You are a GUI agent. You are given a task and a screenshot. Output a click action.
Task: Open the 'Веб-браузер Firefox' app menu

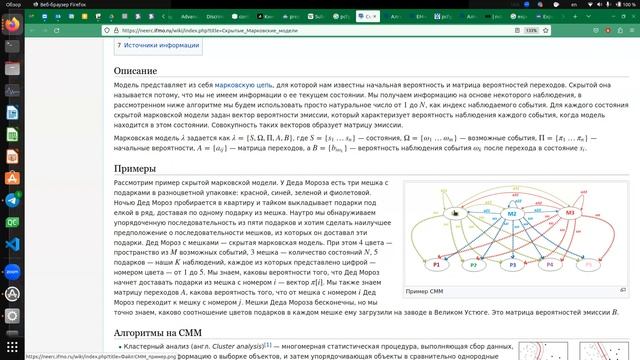point(59,4)
